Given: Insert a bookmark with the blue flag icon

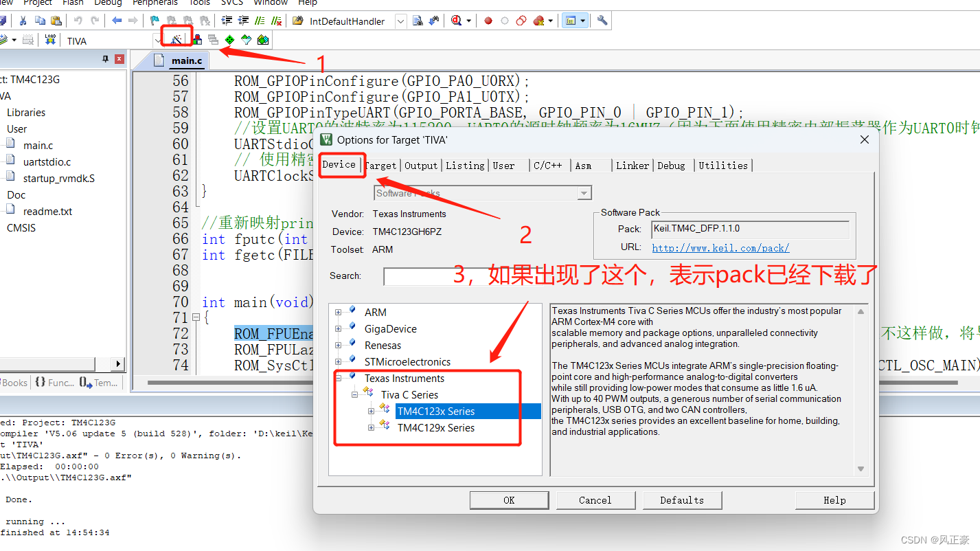Looking at the screenshot, I should (155, 21).
